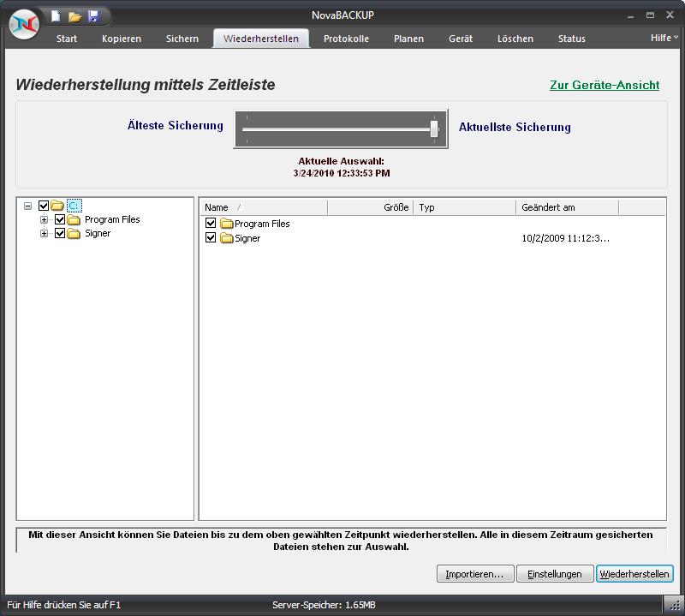This screenshot has width=685, height=616.
Task: Click the Aktuellste Sicherung label
Action: [515, 127]
